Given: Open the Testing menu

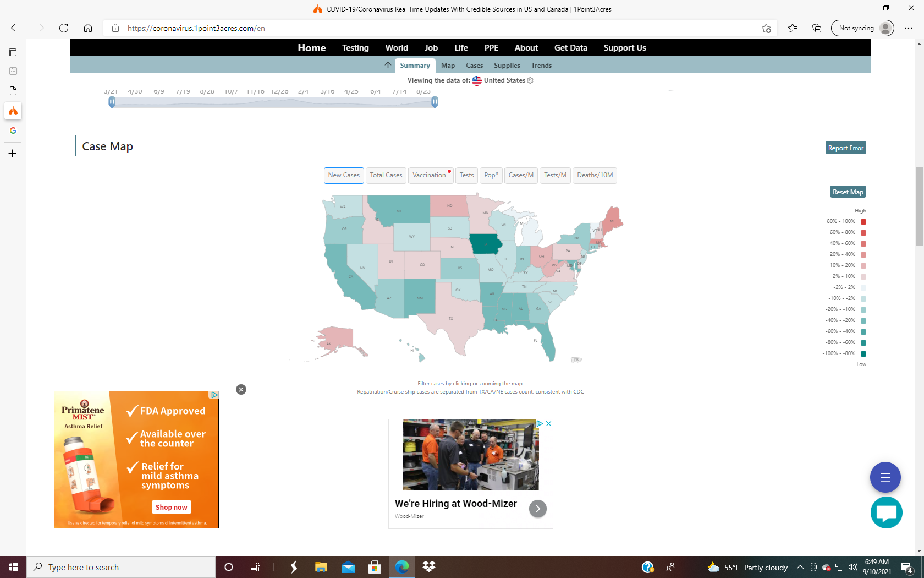Looking at the screenshot, I should (x=355, y=48).
